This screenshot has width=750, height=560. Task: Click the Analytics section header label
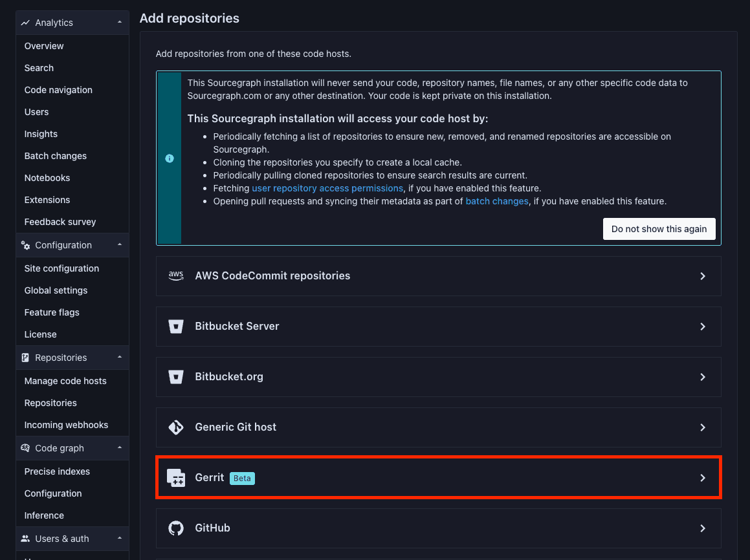54,23
